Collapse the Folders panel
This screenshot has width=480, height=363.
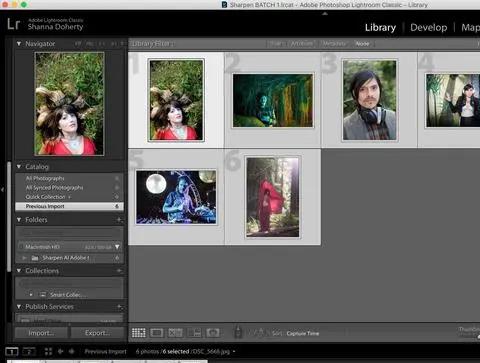pos(19,220)
